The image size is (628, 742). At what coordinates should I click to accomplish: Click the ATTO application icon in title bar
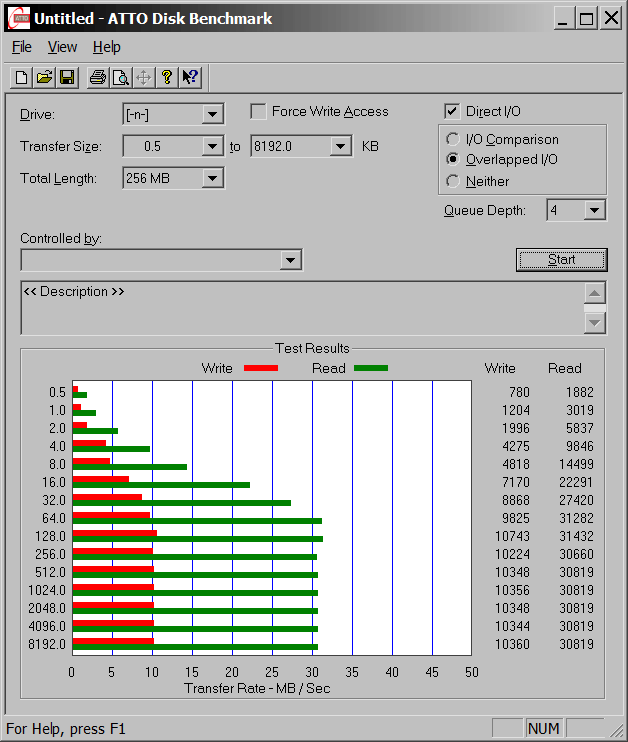(x=17, y=18)
